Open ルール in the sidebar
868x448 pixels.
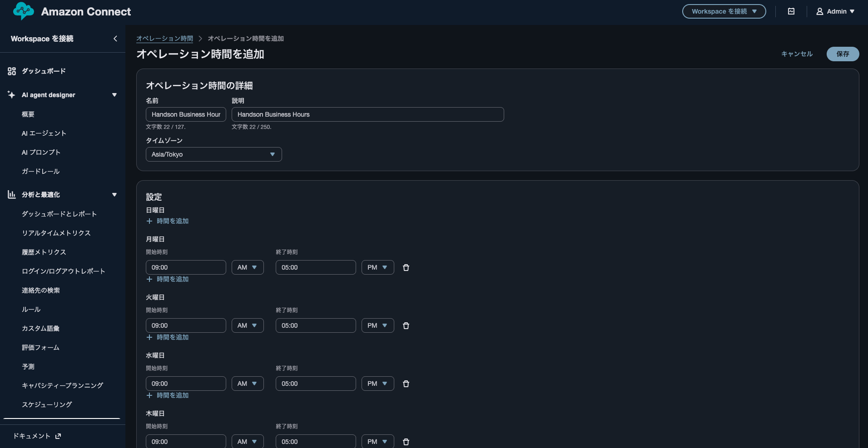point(31,310)
